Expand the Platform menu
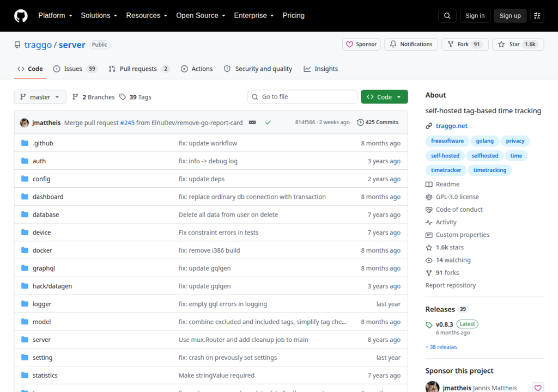Image resolution: width=558 pixels, height=392 pixels. coord(55,16)
